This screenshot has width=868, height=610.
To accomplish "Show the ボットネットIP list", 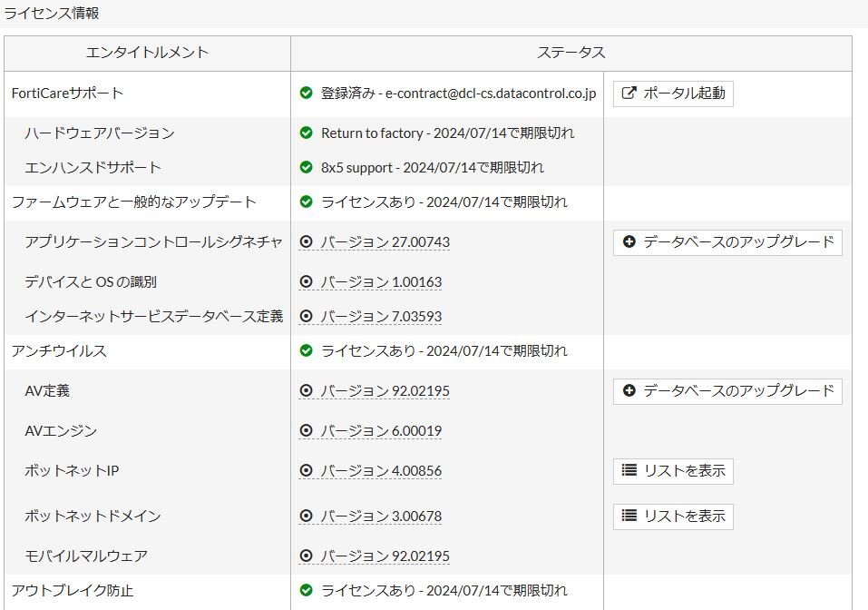I will pos(673,471).
